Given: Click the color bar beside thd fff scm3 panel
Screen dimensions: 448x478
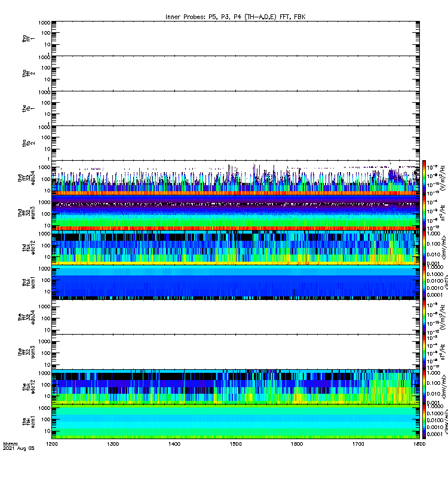Looking at the screenshot, I should click(x=424, y=213).
